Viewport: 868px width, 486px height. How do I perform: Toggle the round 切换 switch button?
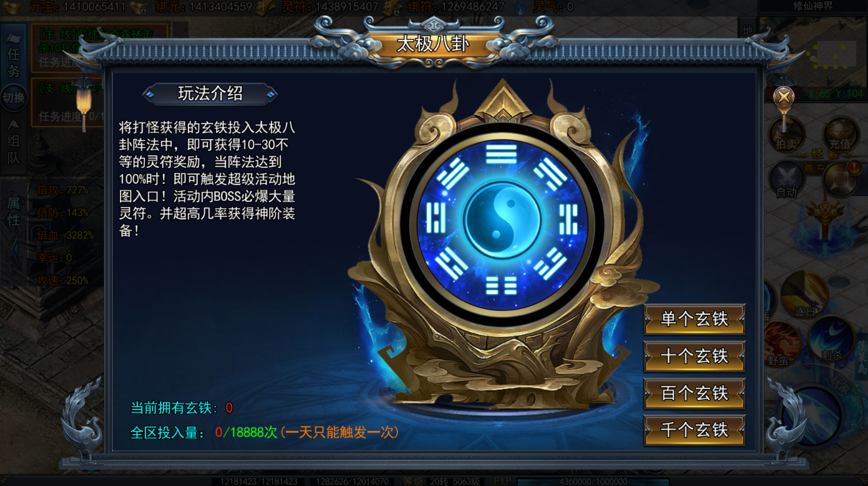click(x=13, y=98)
